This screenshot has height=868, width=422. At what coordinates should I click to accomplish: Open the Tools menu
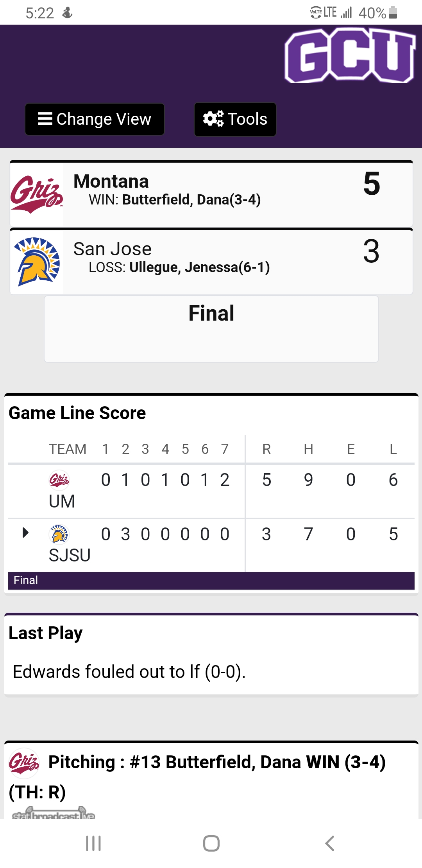coord(235,119)
